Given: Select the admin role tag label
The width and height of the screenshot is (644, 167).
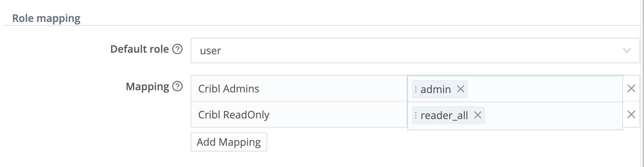Looking at the screenshot, I should tap(436, 89).
